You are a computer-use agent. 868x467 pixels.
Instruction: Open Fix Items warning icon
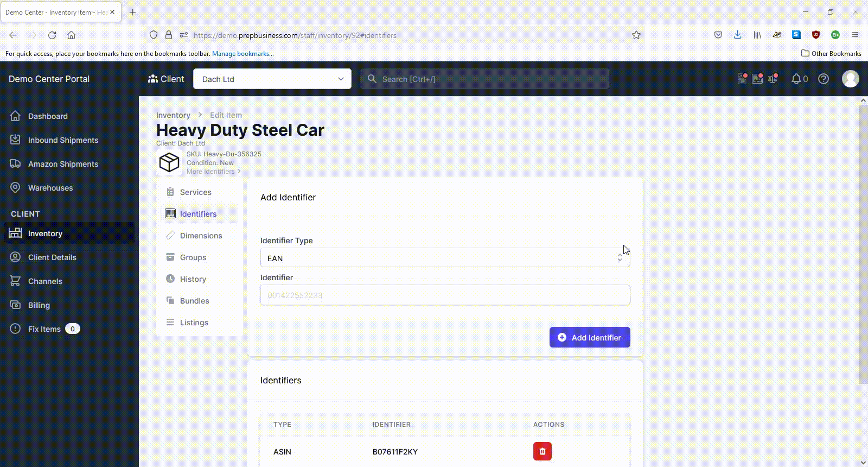(x=15, y=329)
